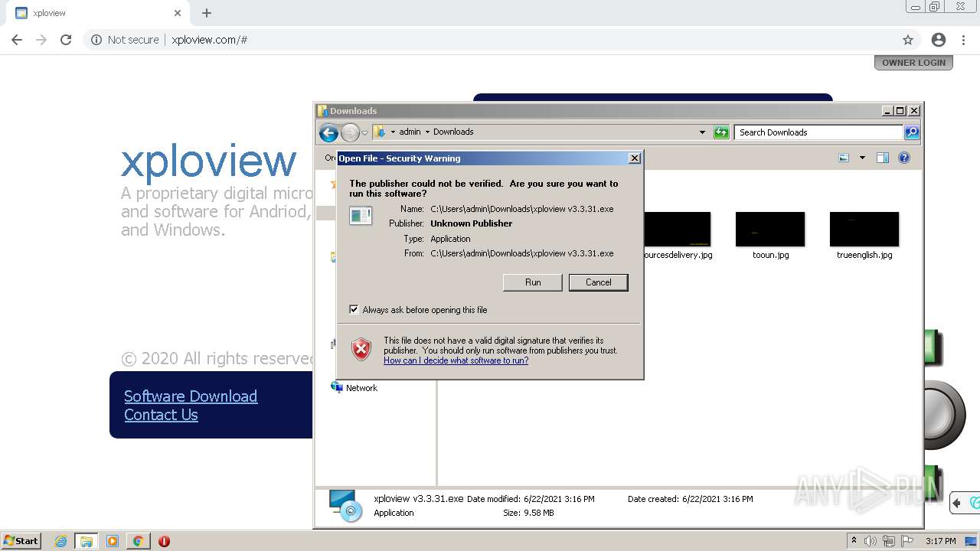Expand the Downloads breadcrumb arrow
Image resolution: width=980 pixels, height=551 pixels.
pos(427,132)
